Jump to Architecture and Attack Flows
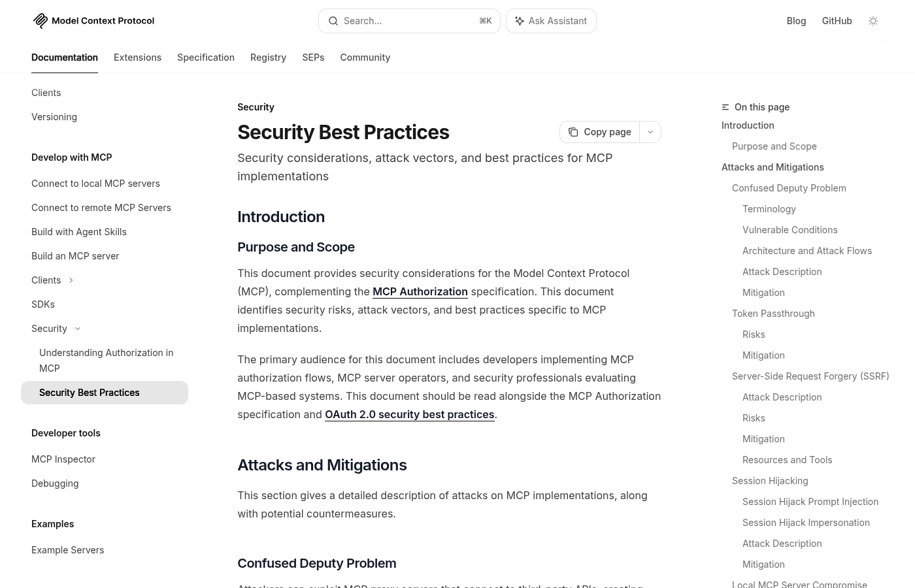 click(x=807, y=251)
